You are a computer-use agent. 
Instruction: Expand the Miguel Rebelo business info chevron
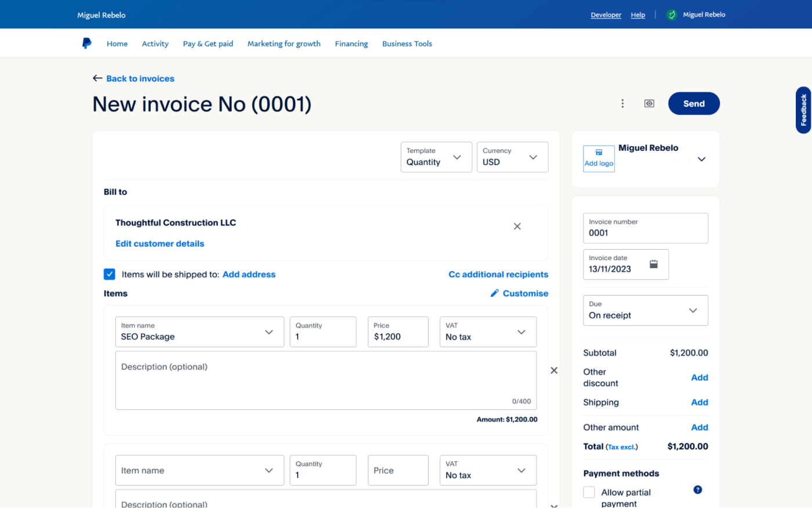pyautogui.click(x=701, y=159)
